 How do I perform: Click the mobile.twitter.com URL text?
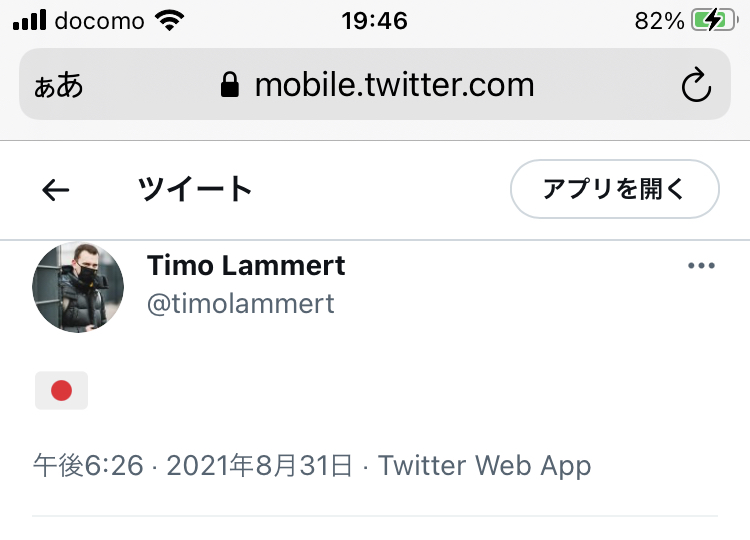click(395, 85)
